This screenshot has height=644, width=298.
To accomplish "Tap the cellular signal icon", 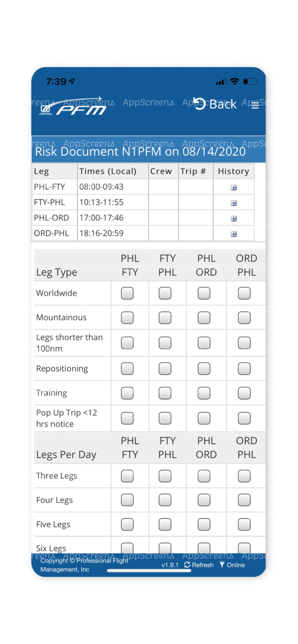I will click(x=221, y=81).
